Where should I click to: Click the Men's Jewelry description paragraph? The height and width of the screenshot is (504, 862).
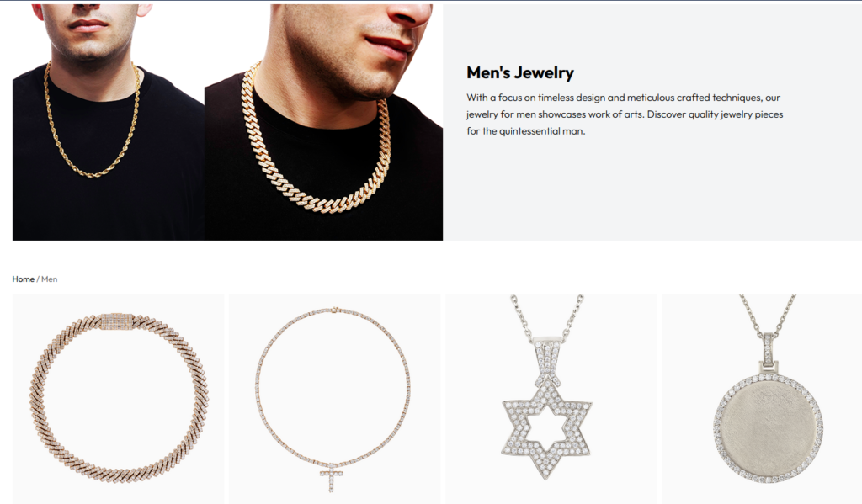pyautogui.click(x=625, y=114)
